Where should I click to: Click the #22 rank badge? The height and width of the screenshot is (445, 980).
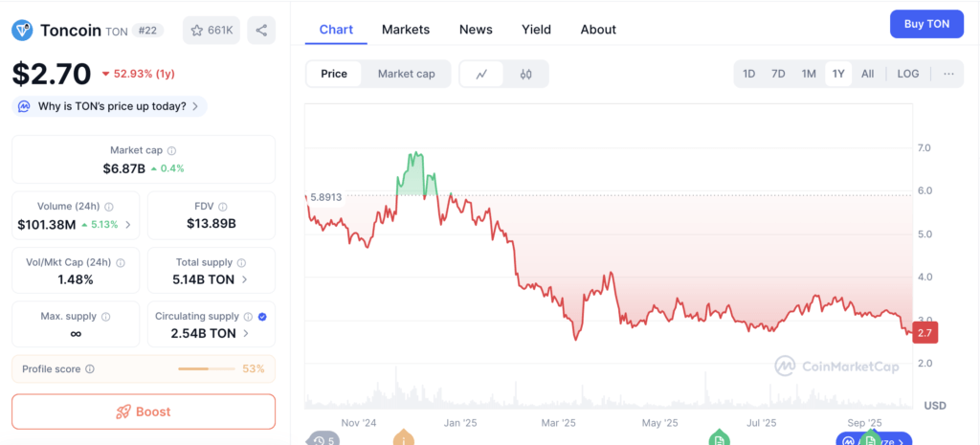pos(147,30)
